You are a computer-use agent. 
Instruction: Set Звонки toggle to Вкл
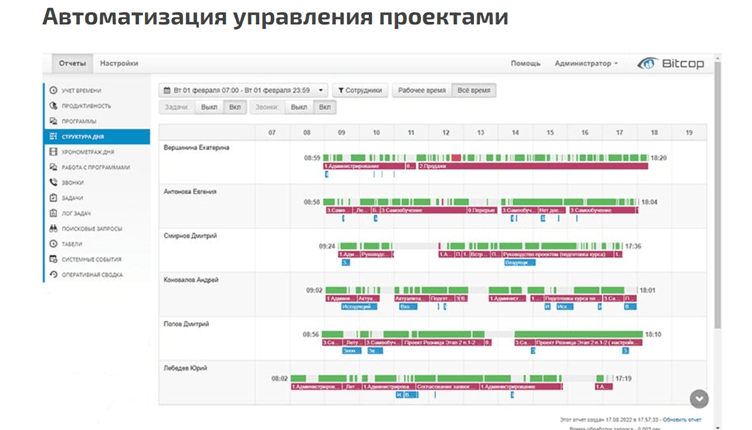pyautogui.click(x=325, y=107)
